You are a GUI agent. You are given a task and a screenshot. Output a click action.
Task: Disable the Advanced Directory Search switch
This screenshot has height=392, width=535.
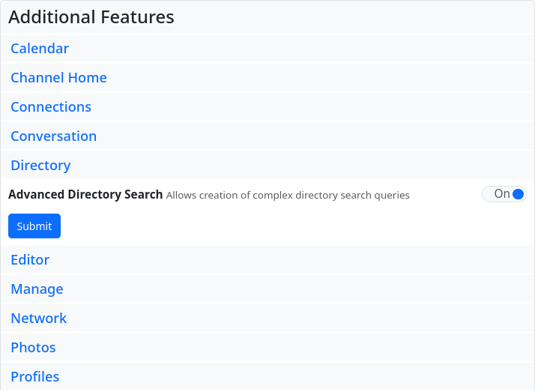504,194
